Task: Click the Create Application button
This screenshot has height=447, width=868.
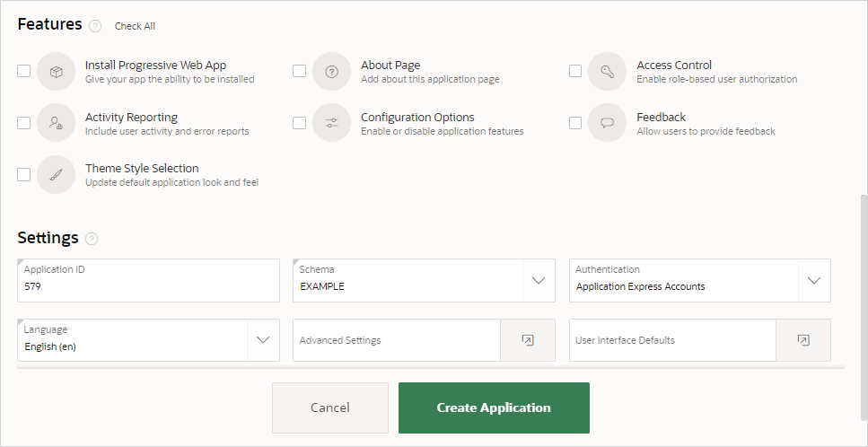Action: tap(494, 408)
